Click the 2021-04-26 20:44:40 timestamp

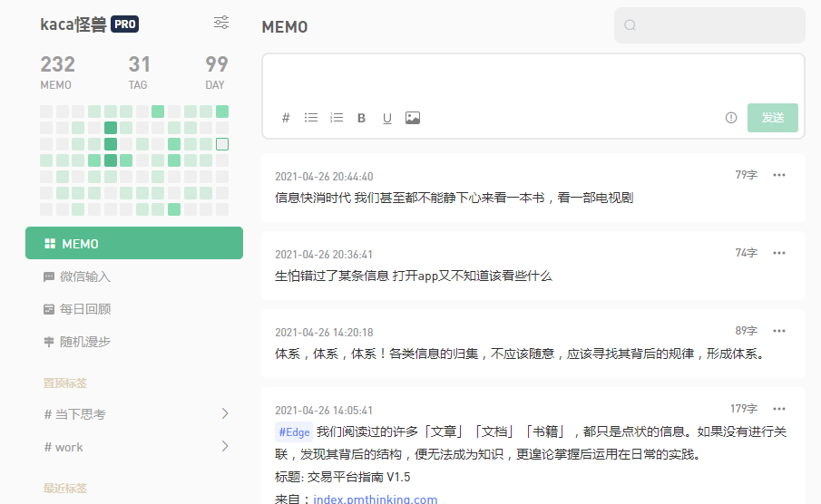(x=324, y=177)
